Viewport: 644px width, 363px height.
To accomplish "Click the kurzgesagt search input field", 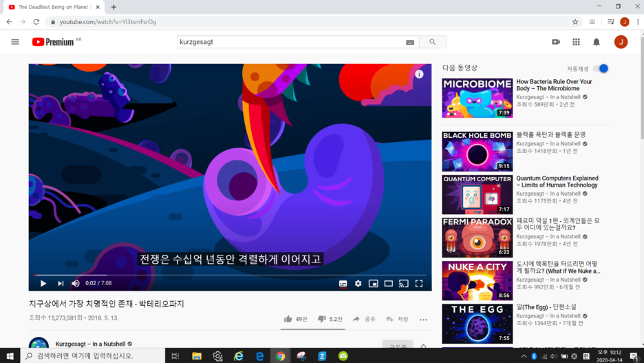I will 290,42.
